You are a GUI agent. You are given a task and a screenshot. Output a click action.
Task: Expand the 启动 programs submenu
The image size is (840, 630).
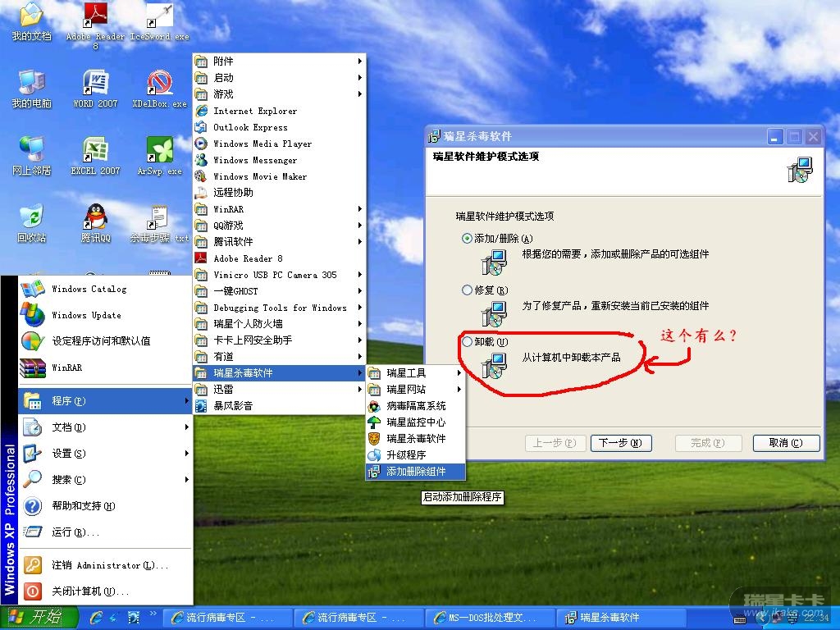(x=279, y=78)
